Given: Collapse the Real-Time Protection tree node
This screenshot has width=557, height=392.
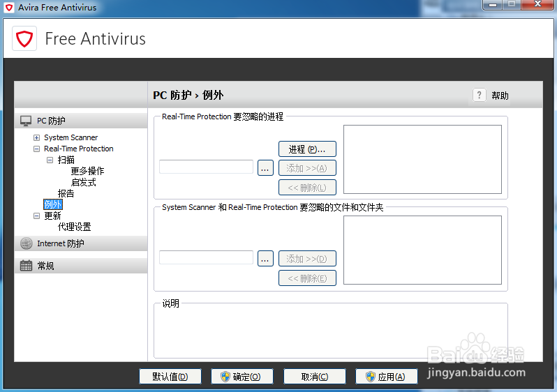Looking at the screenshot, I should point(36,149).
